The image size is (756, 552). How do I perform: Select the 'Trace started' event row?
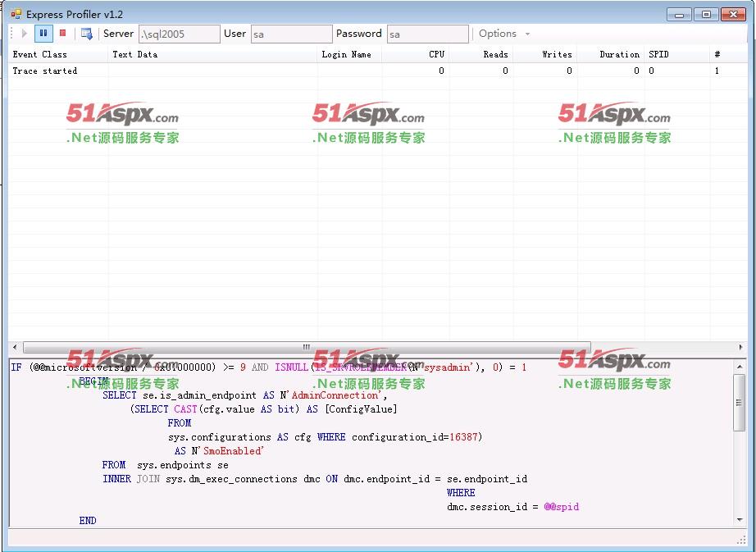(377, 71)
